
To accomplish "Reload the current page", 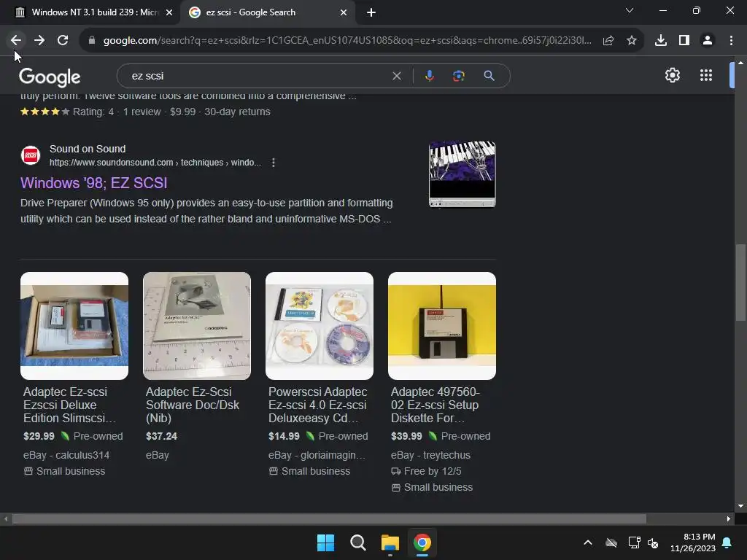I will pos(63,41).
